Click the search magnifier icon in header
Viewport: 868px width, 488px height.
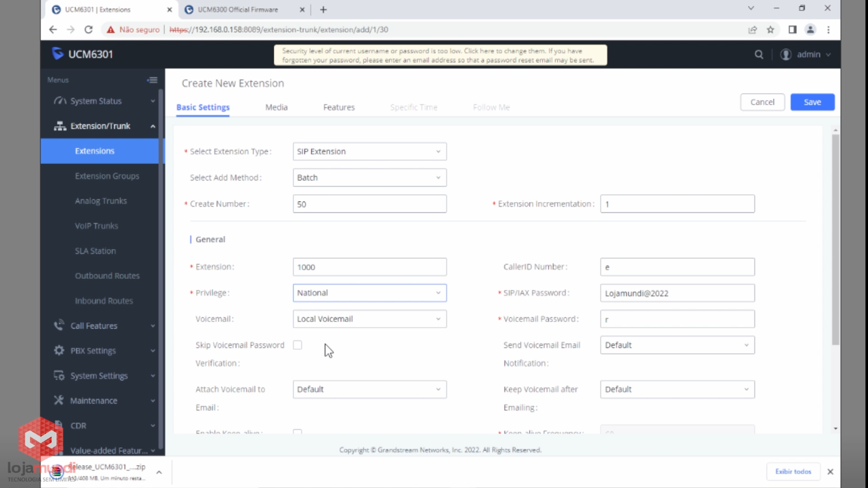759,55
